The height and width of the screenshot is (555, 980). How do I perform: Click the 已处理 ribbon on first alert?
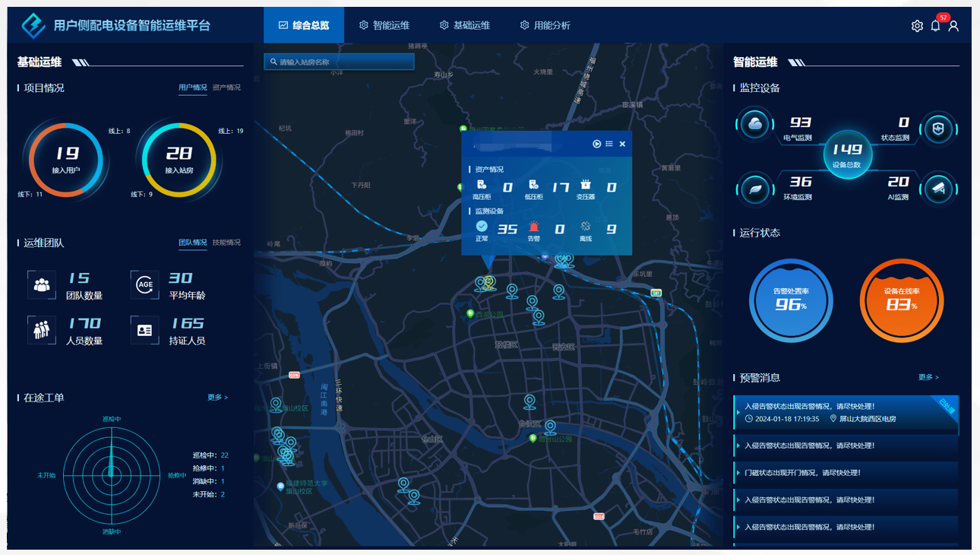[946, 408]
